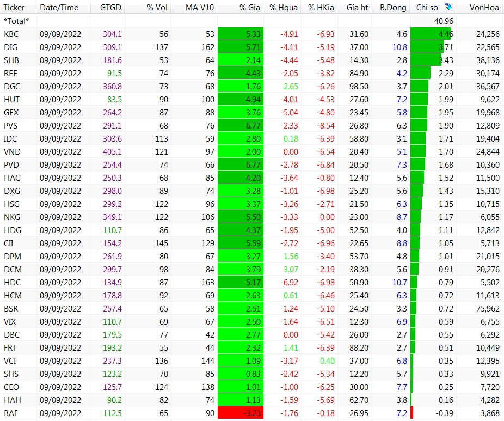Select the VCI ticker
The image size is (504, 421).
click(10, 361)
